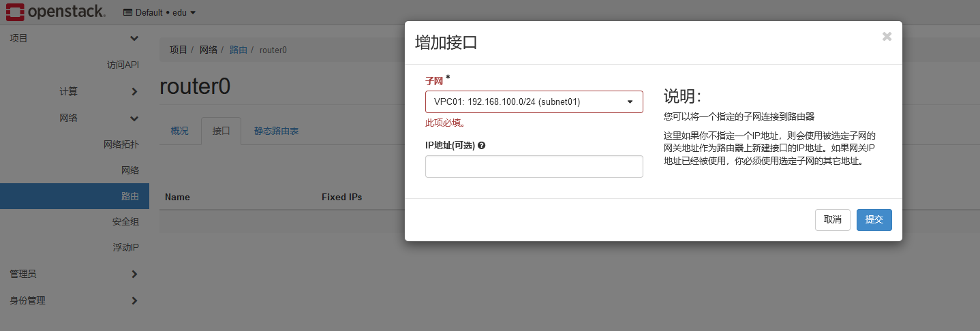Click the 路由 breadcrumb link
Viewport: 980px width, 331px height.
(x=238, y=50)
